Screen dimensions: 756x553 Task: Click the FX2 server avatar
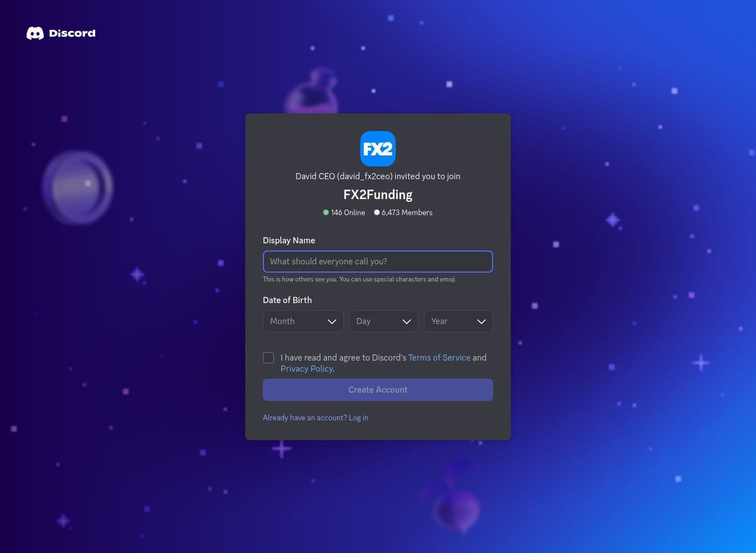click(378, 149)
